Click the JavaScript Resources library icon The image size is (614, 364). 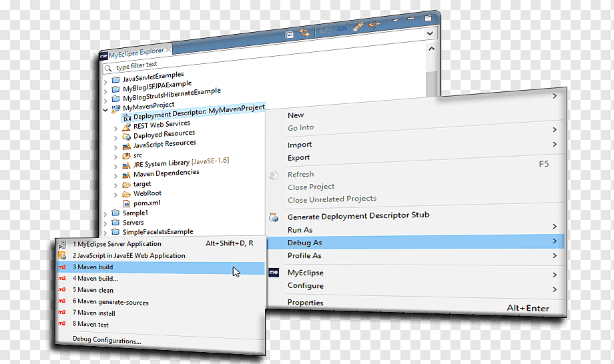tap(126, 146)
